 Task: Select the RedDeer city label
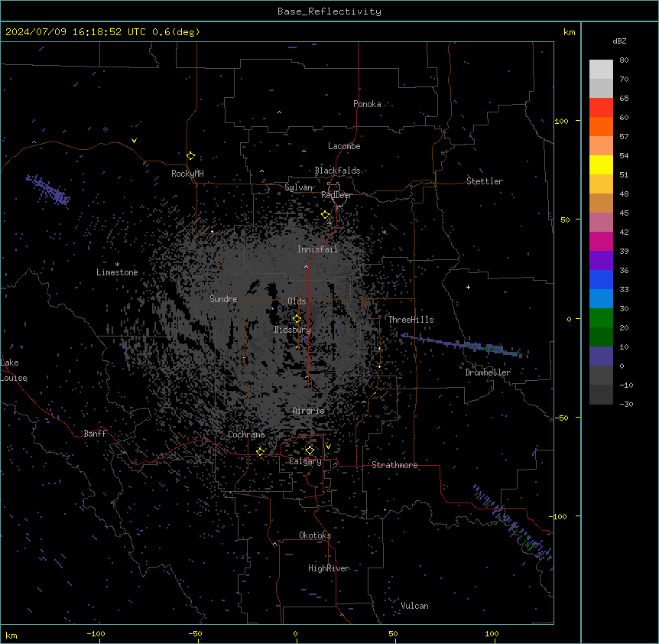336,195
